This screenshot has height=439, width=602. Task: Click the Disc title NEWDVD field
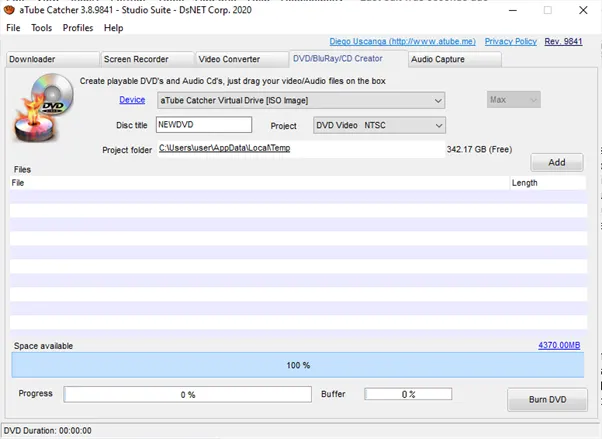(204, 125)
